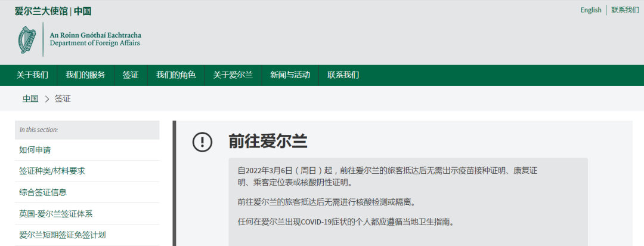
Task: Click the exclamation alert icon
Action: coord(203,142)
